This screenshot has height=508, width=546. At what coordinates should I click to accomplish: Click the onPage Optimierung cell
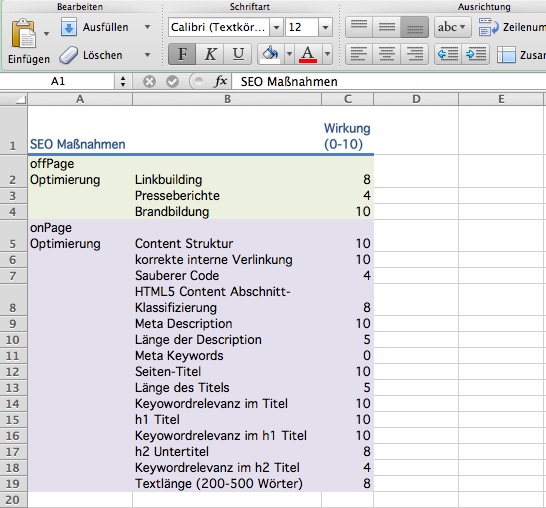[x=80, y=235]
